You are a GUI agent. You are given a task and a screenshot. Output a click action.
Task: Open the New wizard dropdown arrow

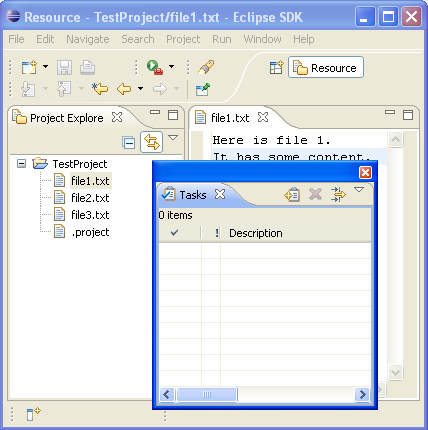coord(45,67)
